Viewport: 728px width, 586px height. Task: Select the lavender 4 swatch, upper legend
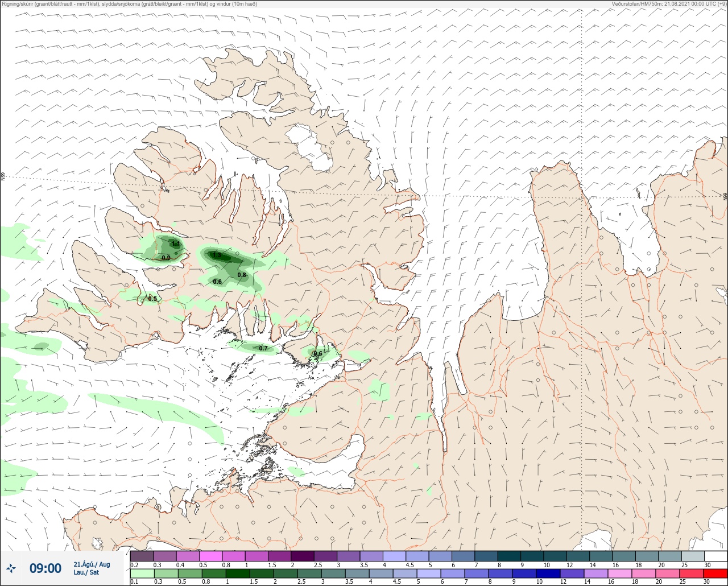coord(394,556)
